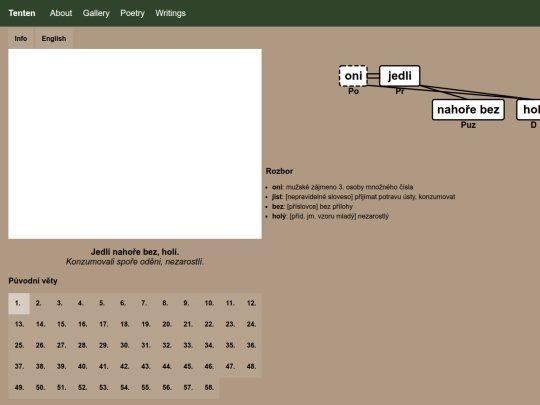The height and width of the screenshot is (405, 540).
Task: Pick sentence 19.
Action: point(145,324)
